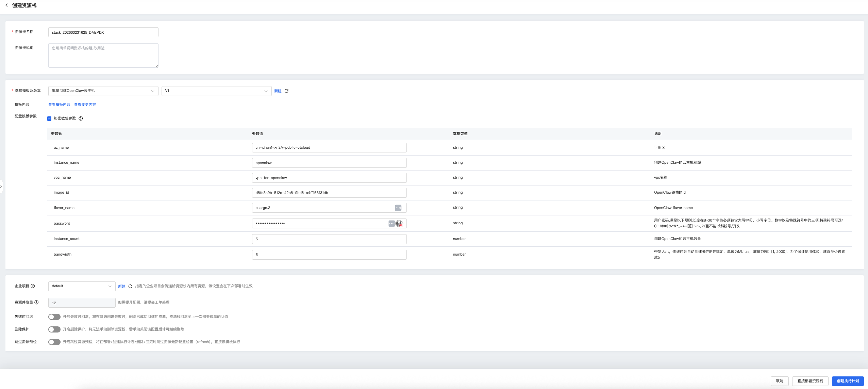
Task: Click the 创建执行计划 button
Action: 848,381
